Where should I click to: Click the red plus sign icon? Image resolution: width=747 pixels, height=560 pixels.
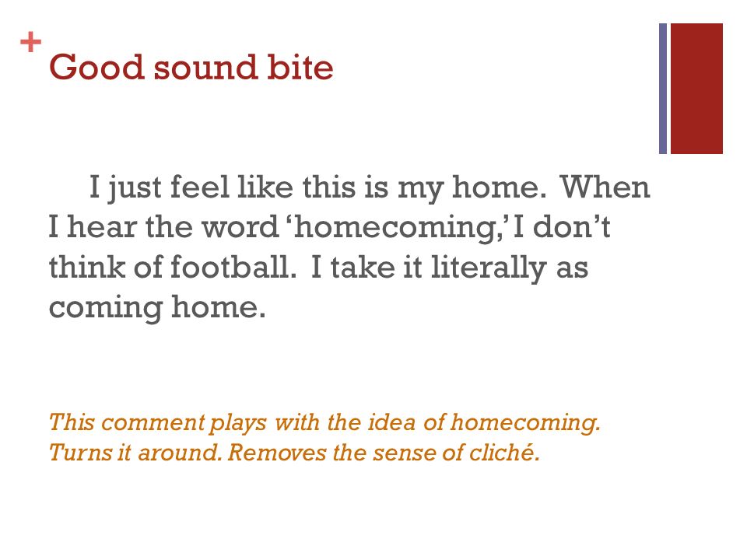(31, 42)
